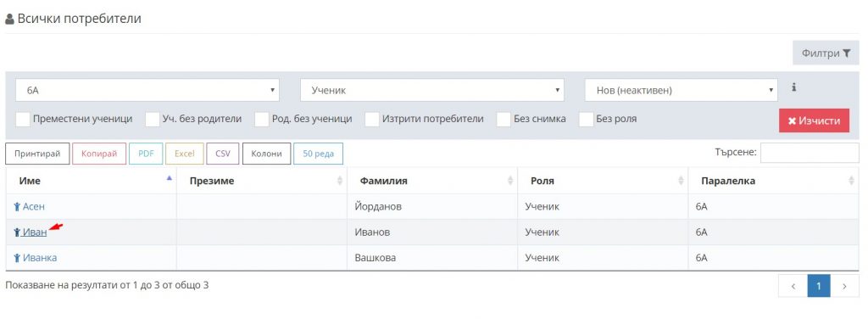This screenshot has width=868, height=319.
Task: Enable the Преместени ученици checkbox
Action: (x=23, y=119)
